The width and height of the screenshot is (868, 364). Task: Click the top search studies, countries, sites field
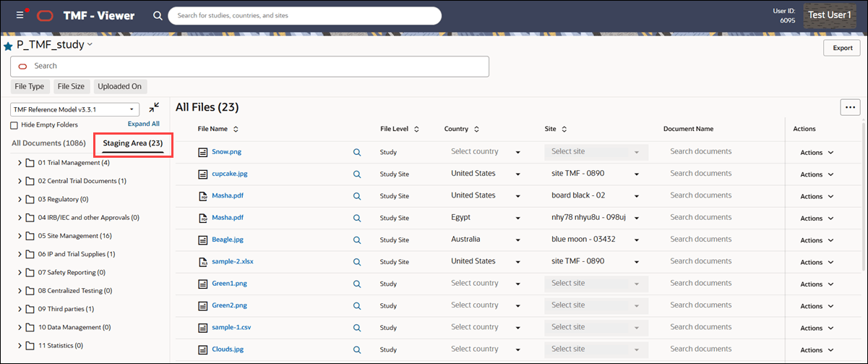point(304,15)
